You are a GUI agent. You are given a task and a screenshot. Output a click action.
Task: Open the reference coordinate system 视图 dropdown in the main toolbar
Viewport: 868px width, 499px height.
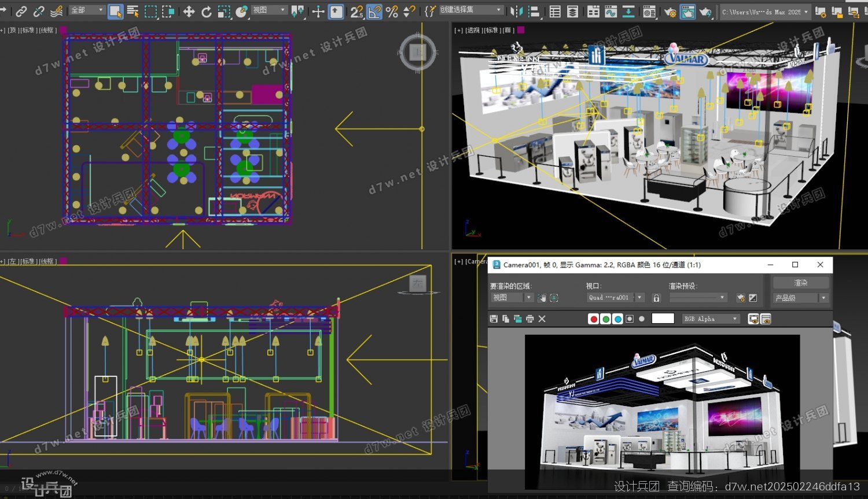[x=270, y=10]
